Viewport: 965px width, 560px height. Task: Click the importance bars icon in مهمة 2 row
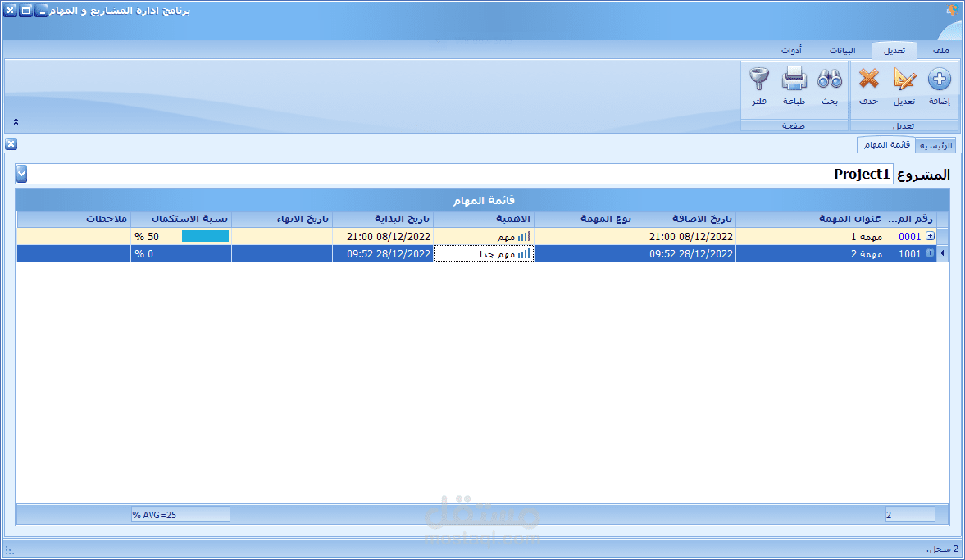coord(524,254)
